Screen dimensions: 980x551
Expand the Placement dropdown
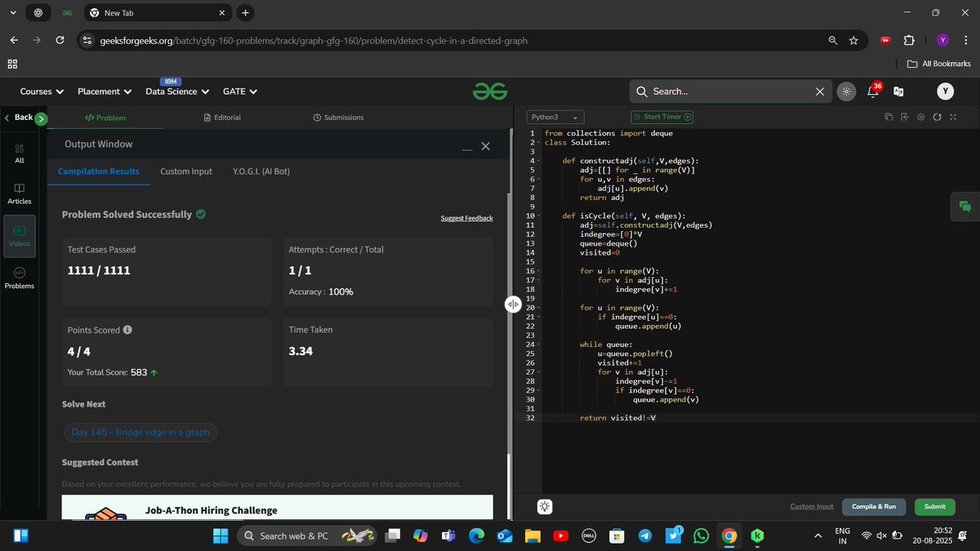[x=105, y=91]
